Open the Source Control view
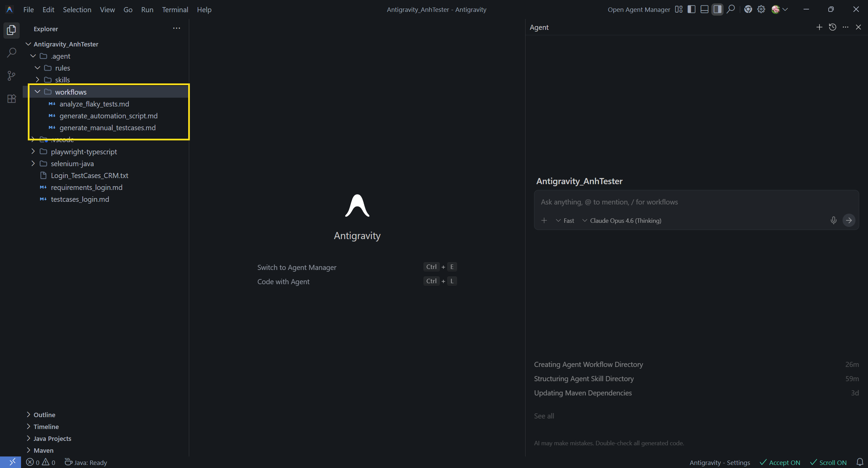 [x=12, y=76]
